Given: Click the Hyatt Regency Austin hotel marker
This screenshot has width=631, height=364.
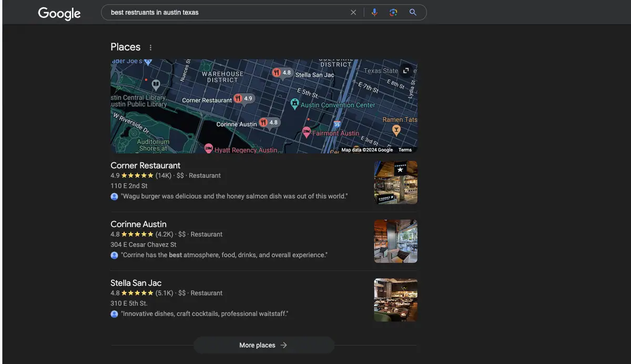Looking at the screenshot, I should click(208, 149).
